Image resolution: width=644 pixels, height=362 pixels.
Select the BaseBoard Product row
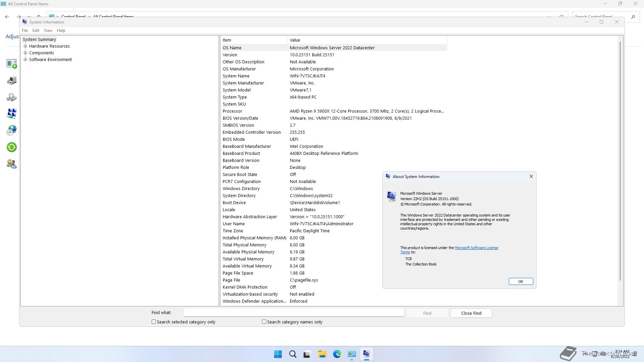pyautogui.click(x=334, y=153)
